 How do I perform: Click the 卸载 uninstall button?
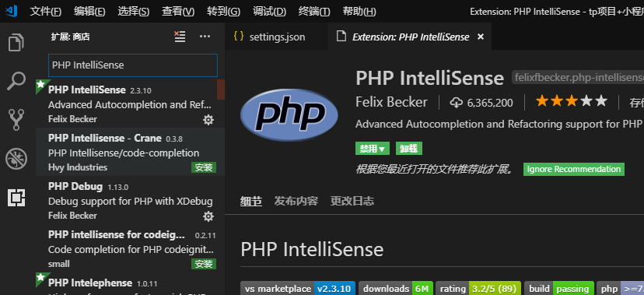pyautogui.click(x=408, y=149)
